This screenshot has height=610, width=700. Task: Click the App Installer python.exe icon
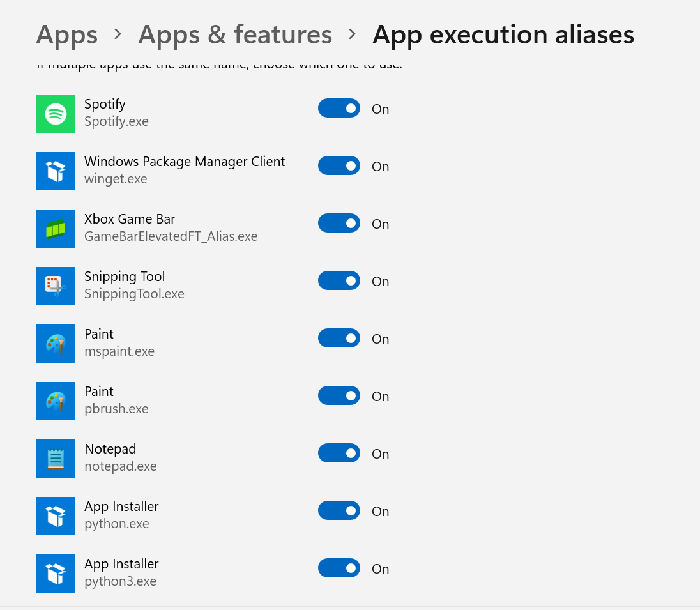[x=56, y=516]
